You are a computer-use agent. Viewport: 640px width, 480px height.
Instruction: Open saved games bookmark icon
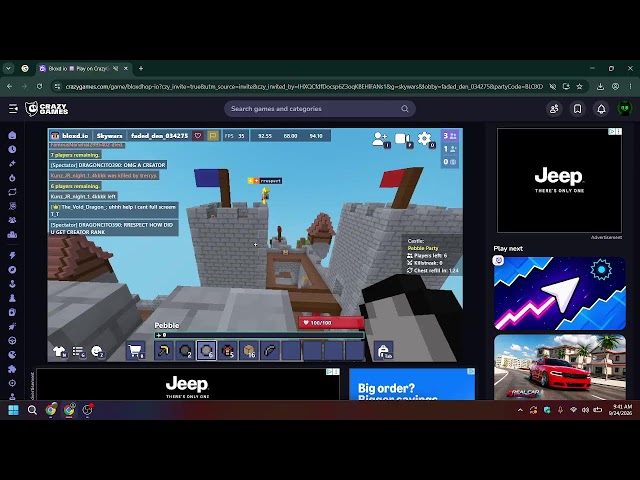pyautogui.click(x=578, y=109)
